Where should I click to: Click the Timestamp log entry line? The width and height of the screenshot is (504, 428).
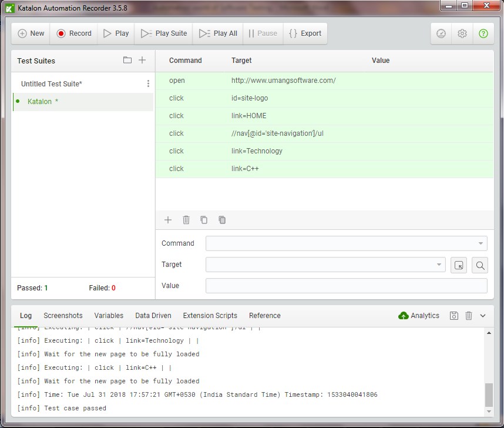(x=197, y=395)
